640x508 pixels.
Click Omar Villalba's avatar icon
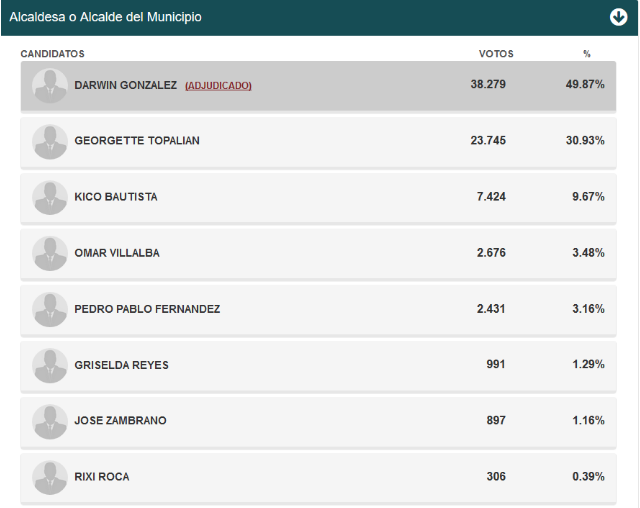(50, 254)
